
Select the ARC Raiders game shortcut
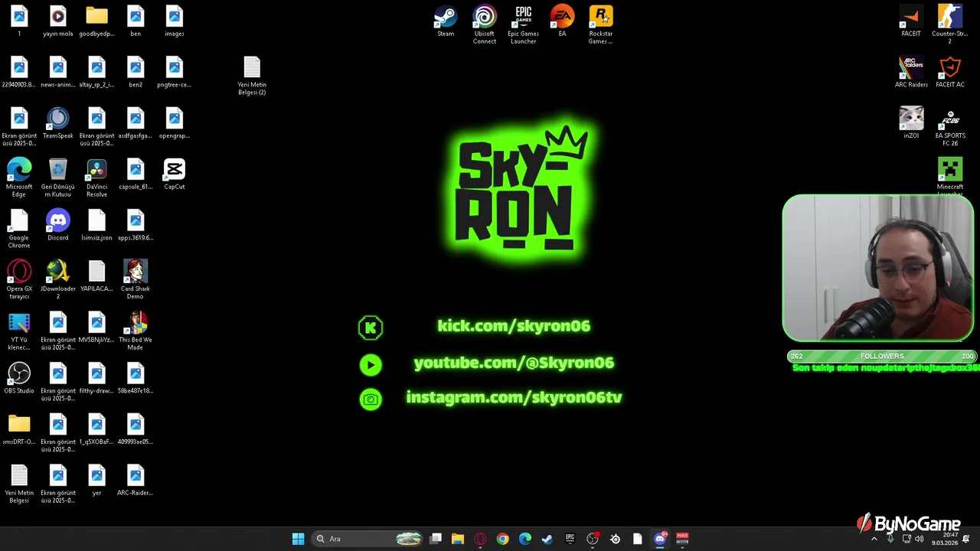pyautogui.click(x=911, y=73)
